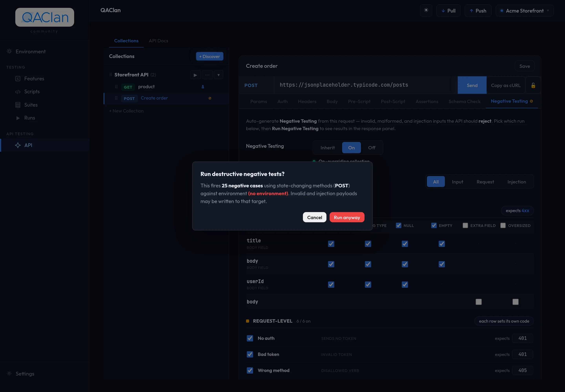Viewport: 565px width, 392px height.
Task: Click the Save button
Action: [x=524, y=66]
